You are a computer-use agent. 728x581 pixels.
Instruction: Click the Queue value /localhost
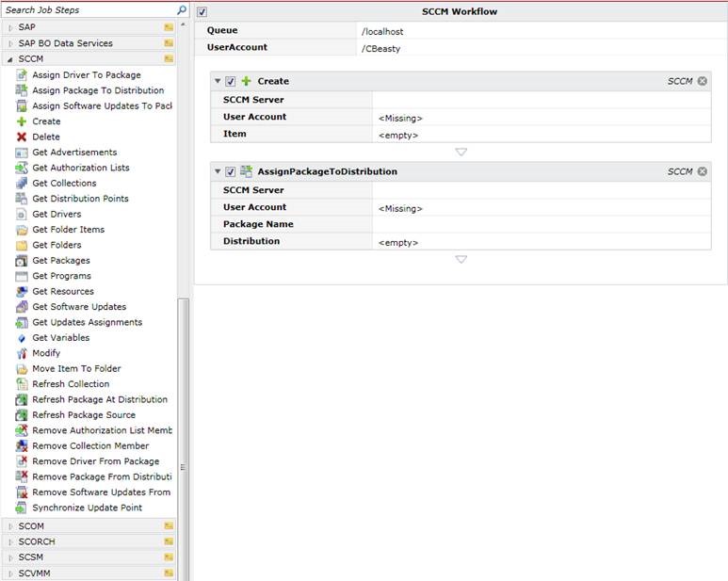382,32
